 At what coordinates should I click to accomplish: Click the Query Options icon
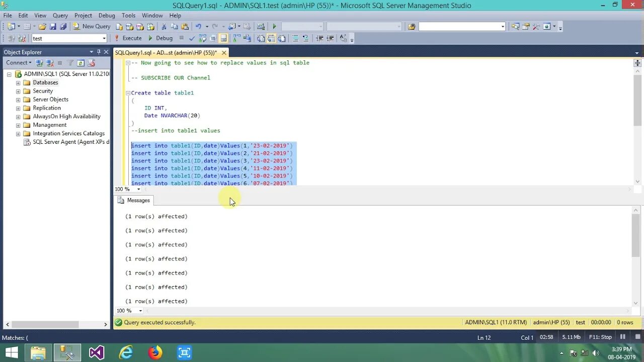click(213, 38)
